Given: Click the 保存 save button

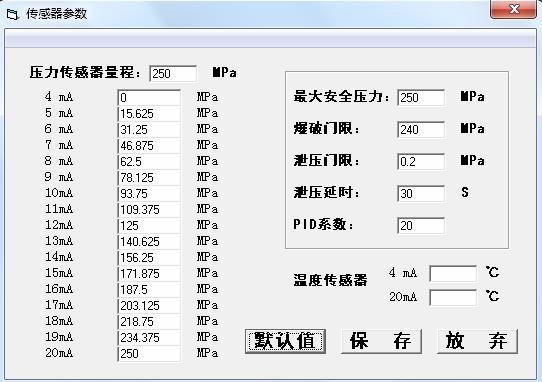Looking at the screenshot, I should point(381,341).
